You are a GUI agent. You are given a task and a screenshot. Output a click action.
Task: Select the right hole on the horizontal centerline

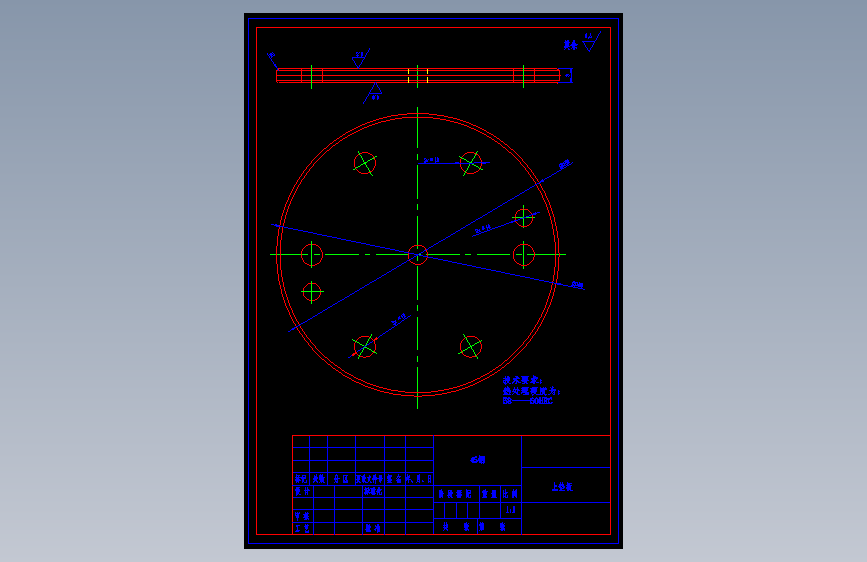(524, 254)
